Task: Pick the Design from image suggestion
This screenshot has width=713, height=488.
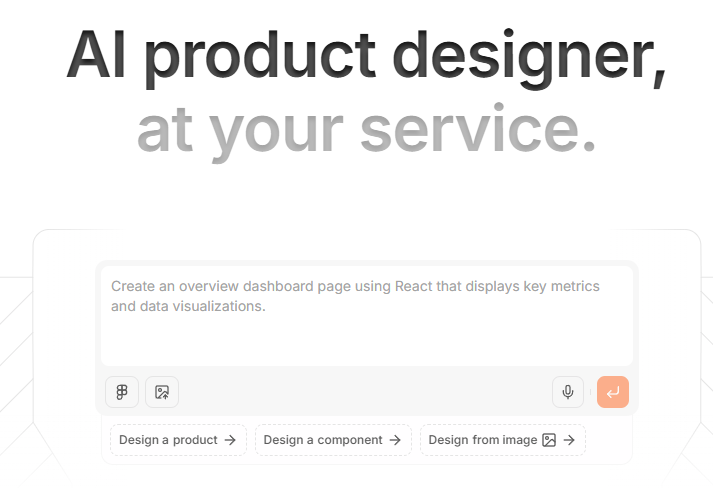Action: [502, 440]
